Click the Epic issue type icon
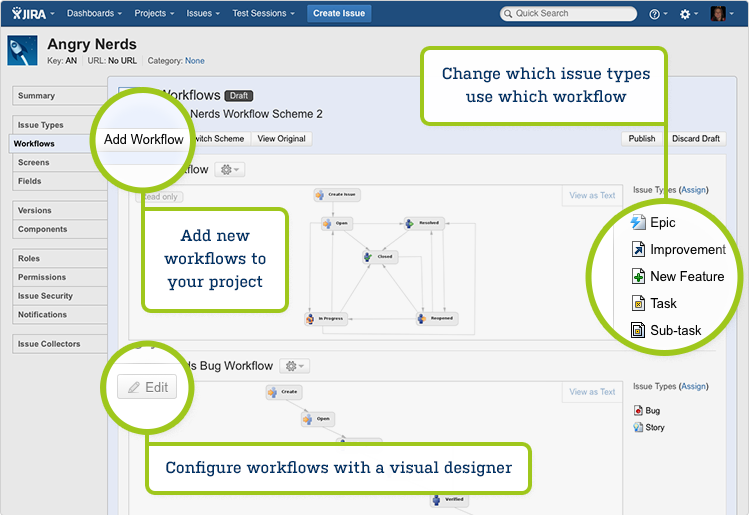 pyautogui.click(x=638, y=222)
